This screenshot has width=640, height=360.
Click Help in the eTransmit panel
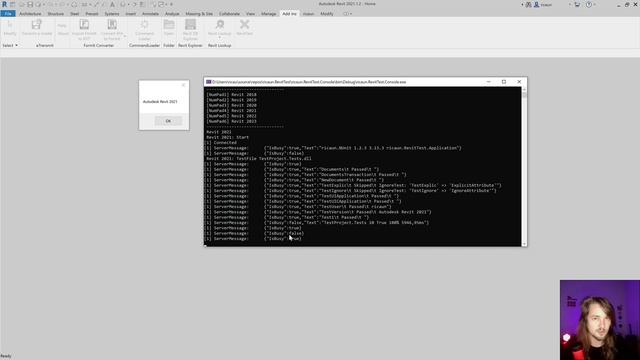62,25
